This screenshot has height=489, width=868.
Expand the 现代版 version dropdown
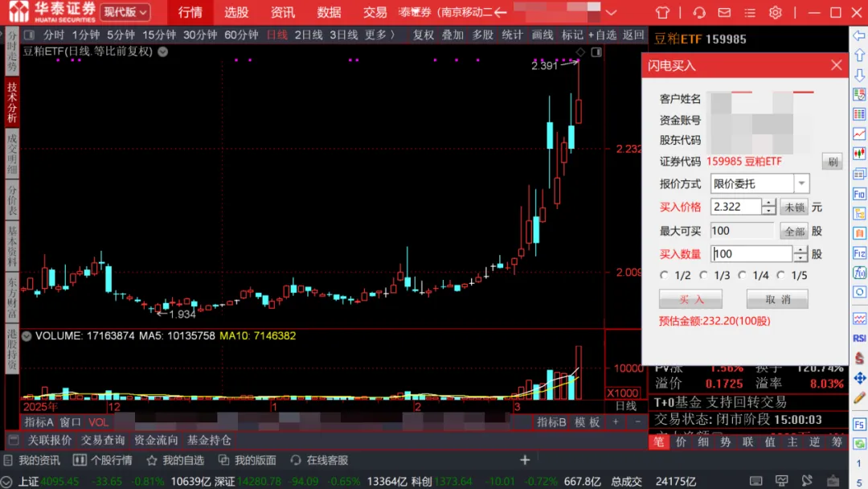(125, 11)
